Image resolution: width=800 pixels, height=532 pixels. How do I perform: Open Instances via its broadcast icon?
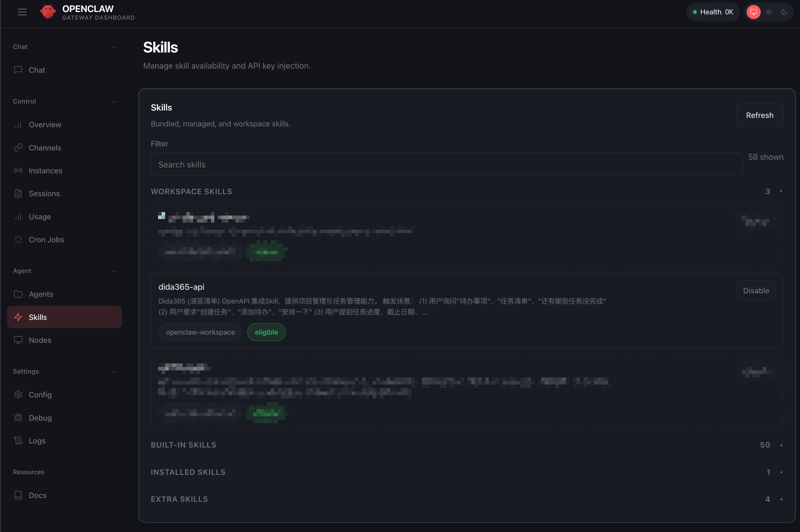click(18, 171)
